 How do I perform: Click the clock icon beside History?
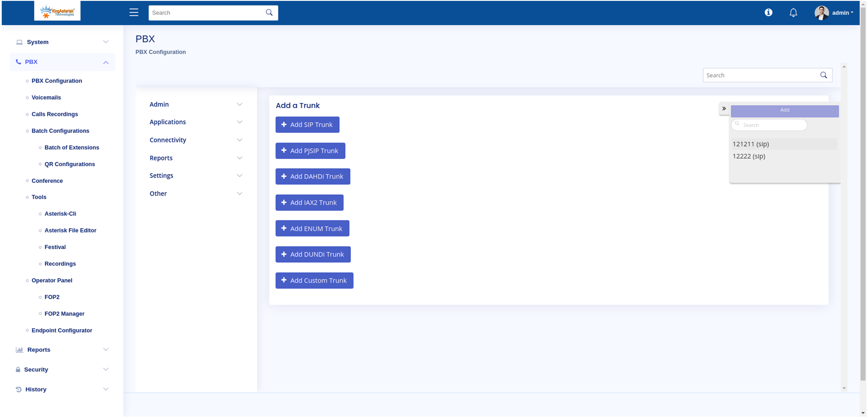19,389
